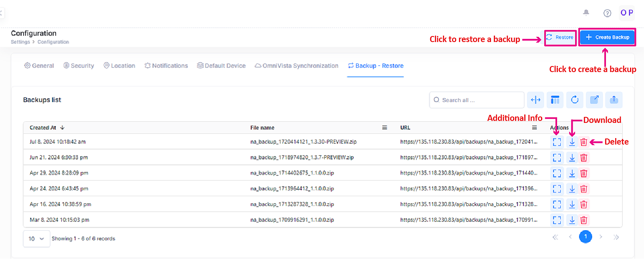The height and width of the screenshot is (259, 644).
Task: Open the help question mark icon
Action: (607, 13)
